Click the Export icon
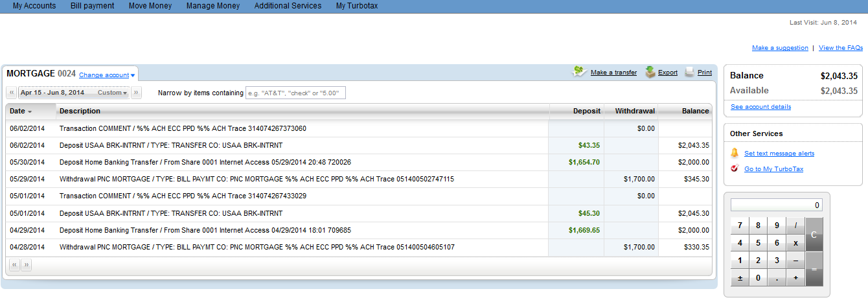The image size is (868, 302). 650,72
